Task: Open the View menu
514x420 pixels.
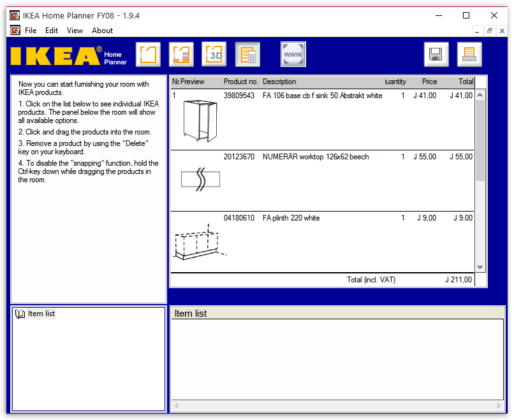Action: (75, 31)
